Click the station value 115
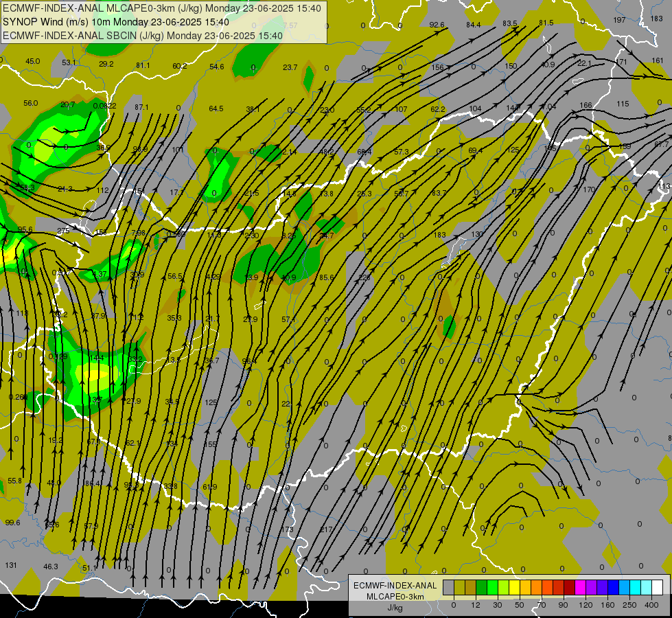 tap(623, 104)
